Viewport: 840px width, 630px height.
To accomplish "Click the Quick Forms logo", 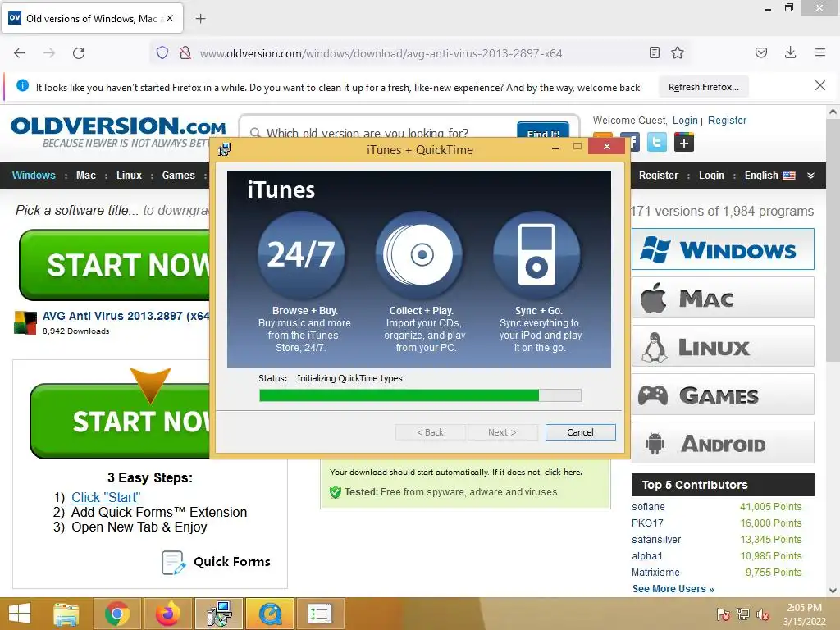I will (x=216, y=562).
